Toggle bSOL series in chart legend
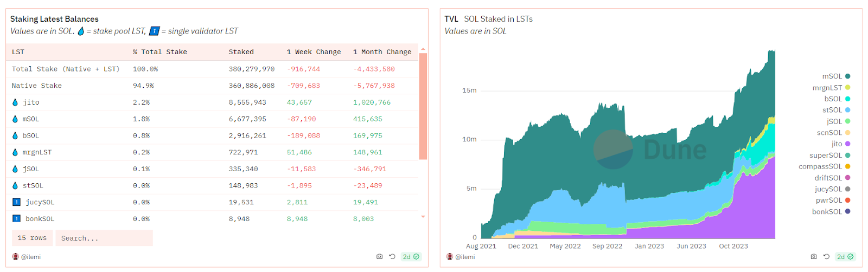 [837, 99]
